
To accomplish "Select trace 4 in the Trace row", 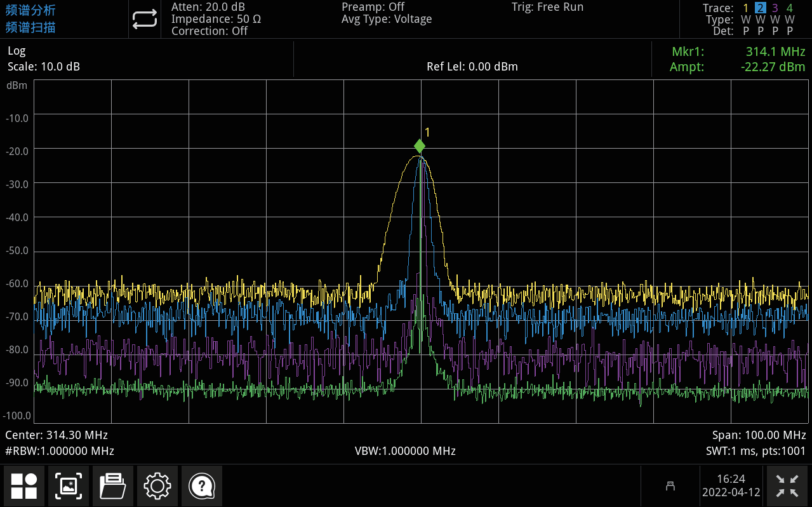I will pos(790,8).
